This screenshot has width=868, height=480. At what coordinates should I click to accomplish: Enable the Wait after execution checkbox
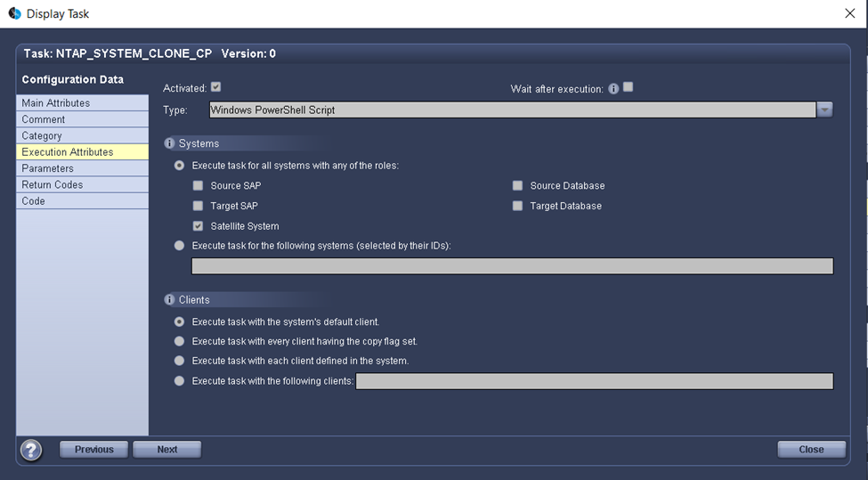(628, 87)
